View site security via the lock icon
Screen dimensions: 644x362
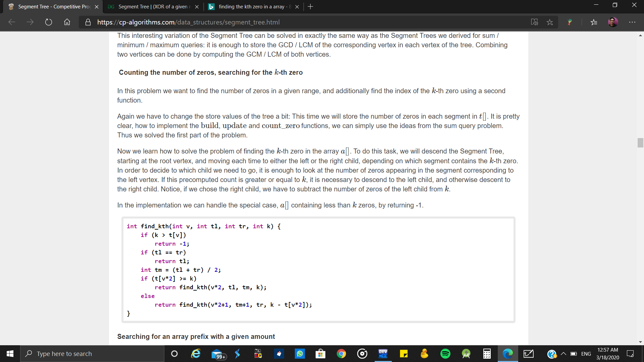88,22
